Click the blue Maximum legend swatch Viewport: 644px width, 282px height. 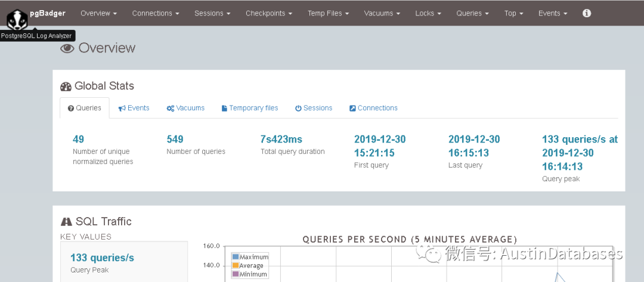pos(236,257)
